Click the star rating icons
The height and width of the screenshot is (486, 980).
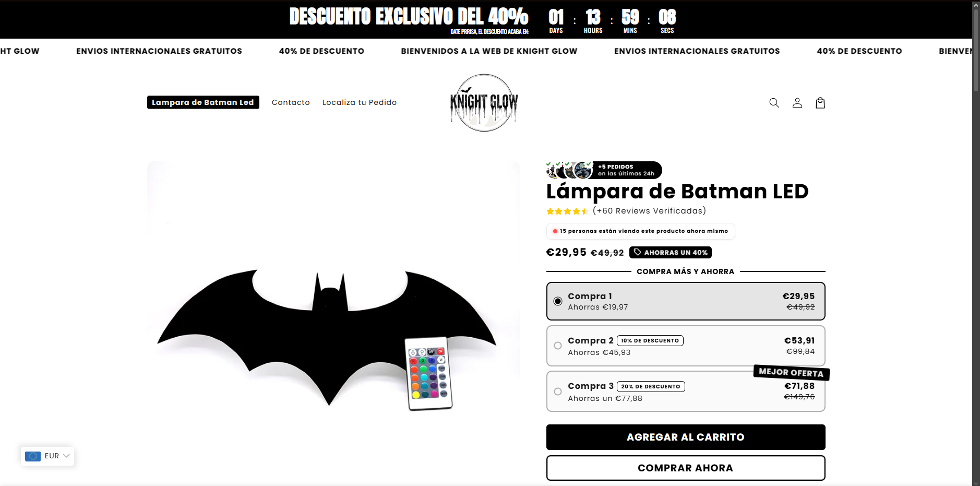(x=567, y=211)
